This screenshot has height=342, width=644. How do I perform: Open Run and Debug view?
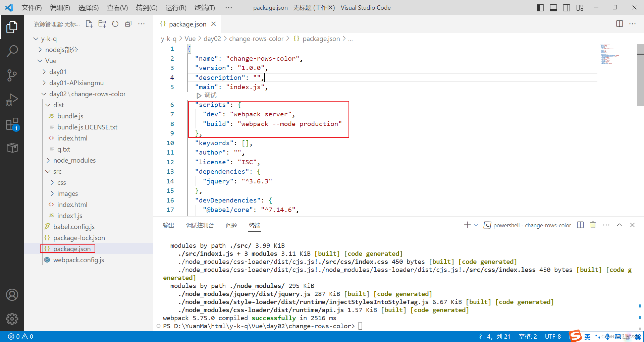click(12, 100)
